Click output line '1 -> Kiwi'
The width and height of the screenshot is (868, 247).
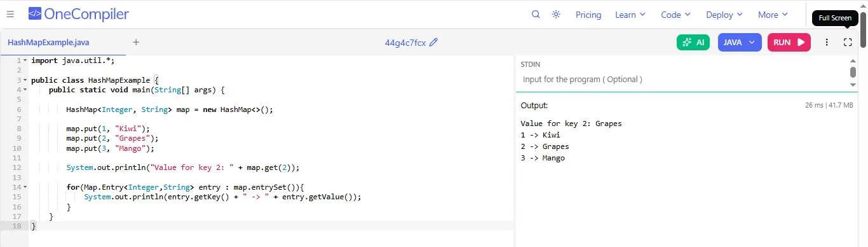click(x=540, y=135)
